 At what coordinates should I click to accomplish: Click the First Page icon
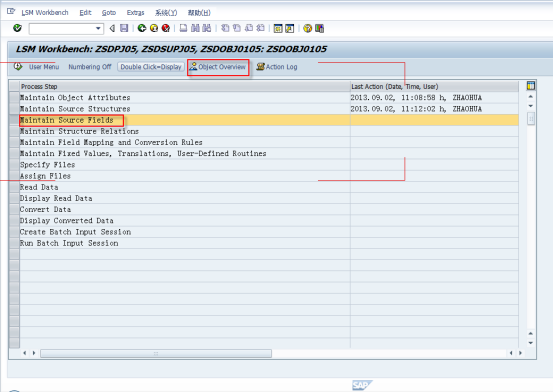coord(225,28)
